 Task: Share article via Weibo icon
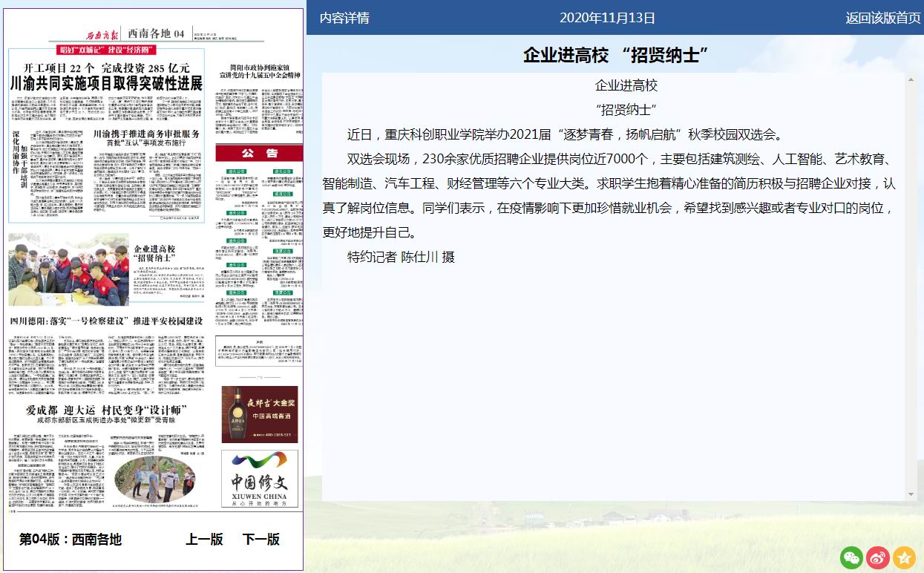point(878,557)
